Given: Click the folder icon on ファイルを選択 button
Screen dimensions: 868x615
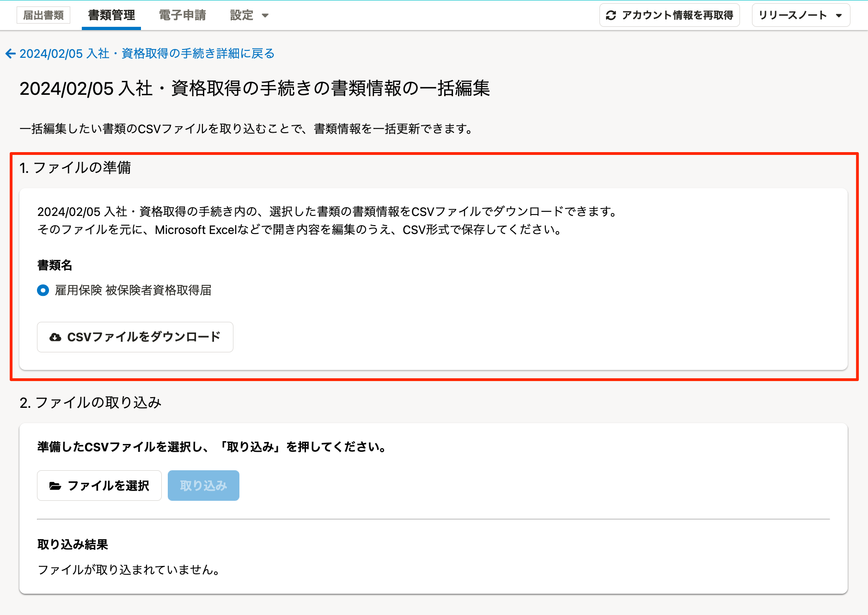Looking at the screenshot, I should (x=56, y=486).
